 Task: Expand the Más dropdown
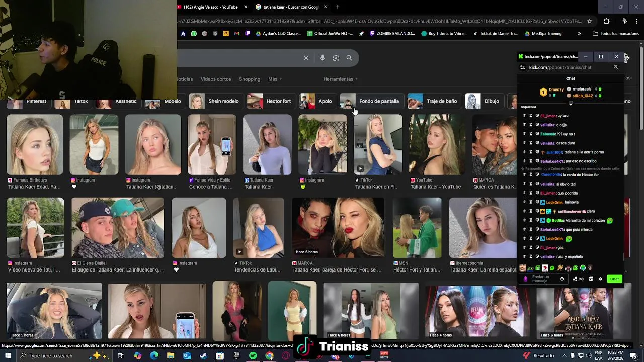(x=275, y=79)
